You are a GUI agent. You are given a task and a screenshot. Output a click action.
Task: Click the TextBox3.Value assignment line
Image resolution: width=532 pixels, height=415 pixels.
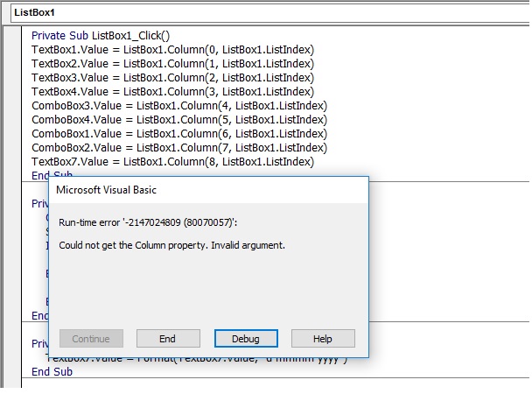point(172,78)
